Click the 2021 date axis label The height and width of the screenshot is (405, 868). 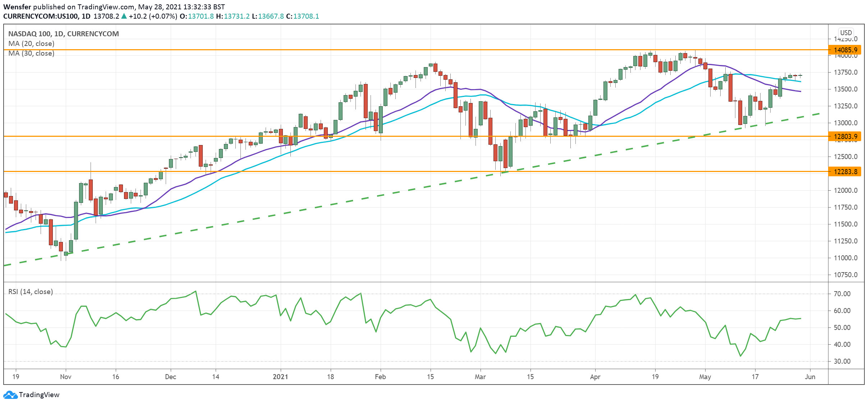click(280, 377)
